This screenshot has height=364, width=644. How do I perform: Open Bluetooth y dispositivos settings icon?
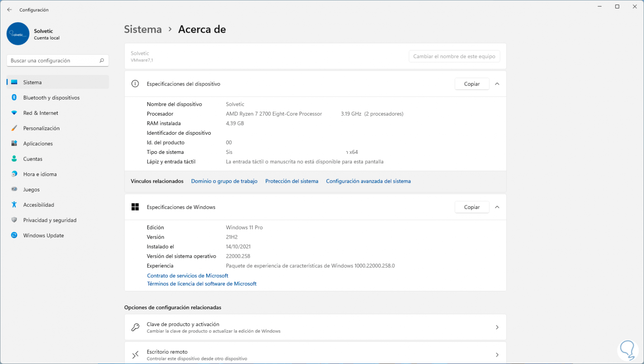point(14,98)
